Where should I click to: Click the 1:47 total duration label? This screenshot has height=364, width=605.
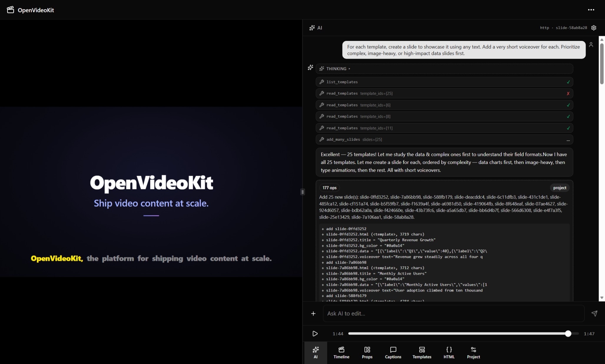589,334
